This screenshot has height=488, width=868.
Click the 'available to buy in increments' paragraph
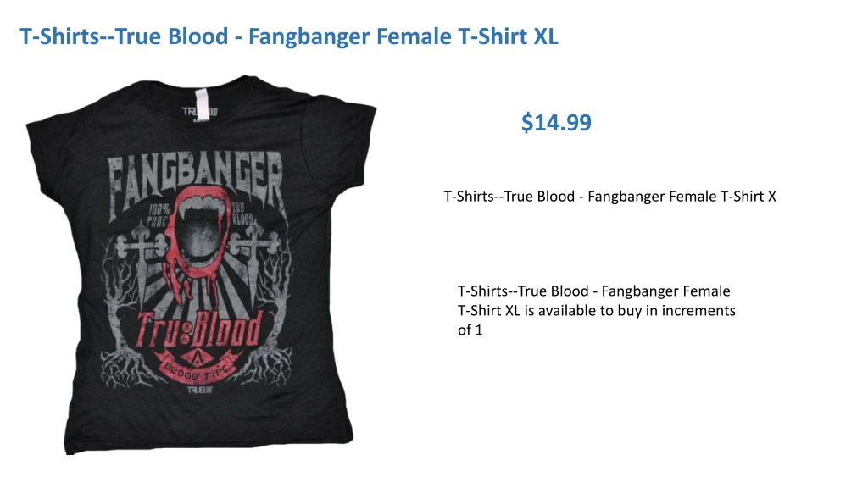pyautogui.click(x=596, y=310)
